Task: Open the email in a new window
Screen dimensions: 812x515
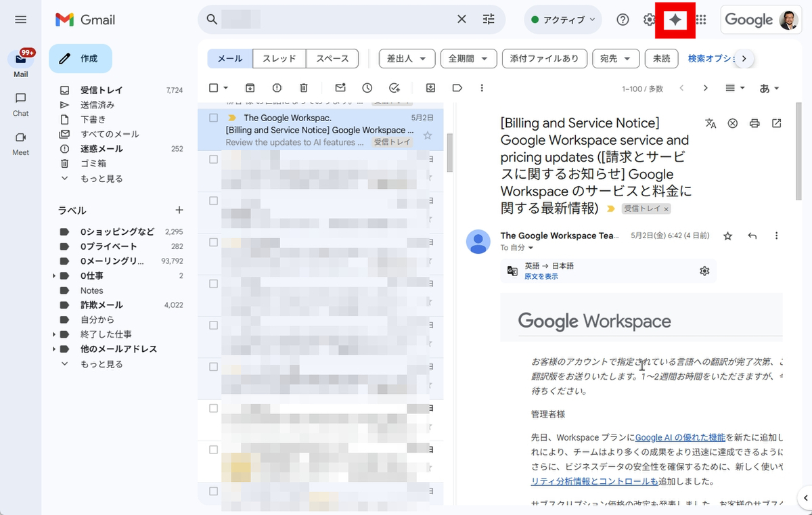Action: [x=777, y=123]
